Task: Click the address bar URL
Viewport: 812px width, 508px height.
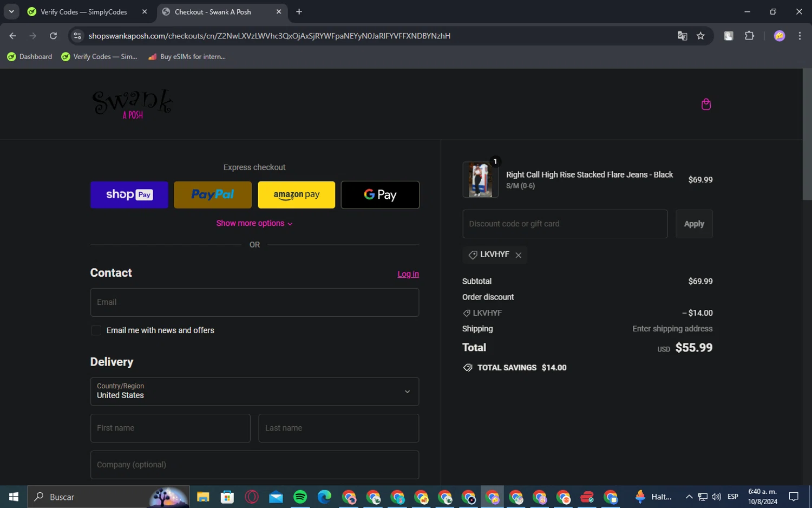Action: (270, 36)
